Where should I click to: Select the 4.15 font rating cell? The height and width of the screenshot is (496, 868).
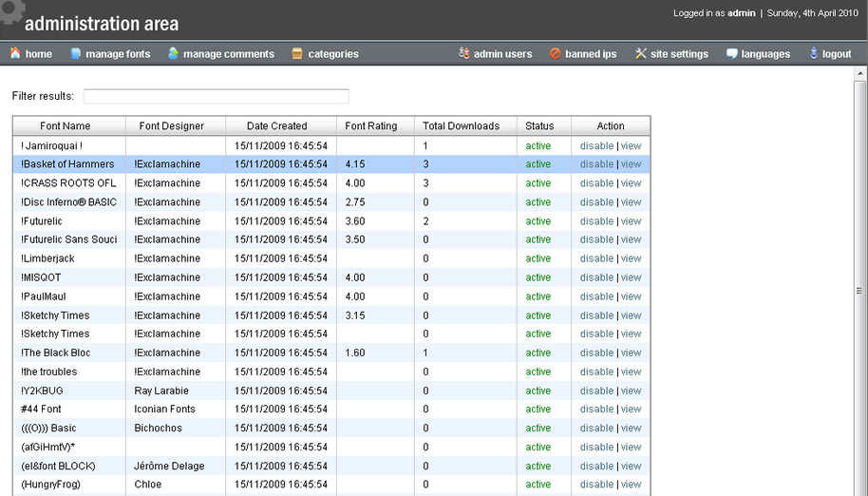click(x=375, y=163)
